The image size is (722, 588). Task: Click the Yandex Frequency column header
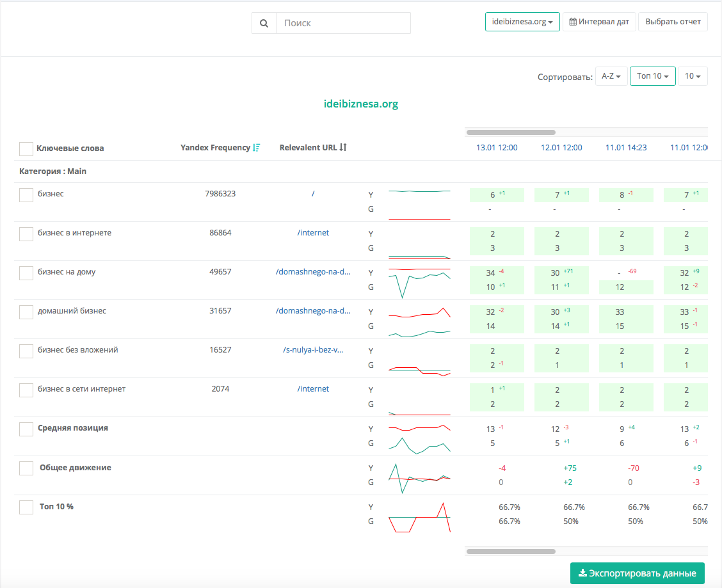coord(216,147)
